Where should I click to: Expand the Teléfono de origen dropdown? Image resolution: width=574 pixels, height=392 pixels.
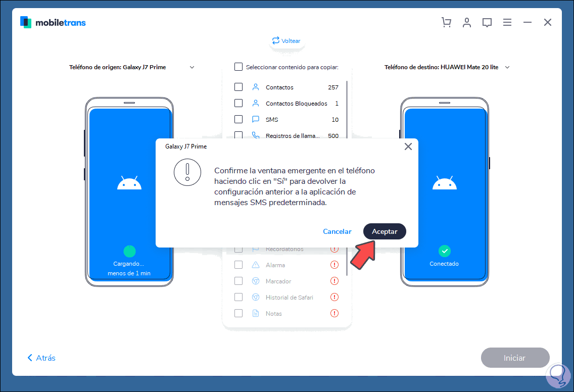[x=192, y=67]
